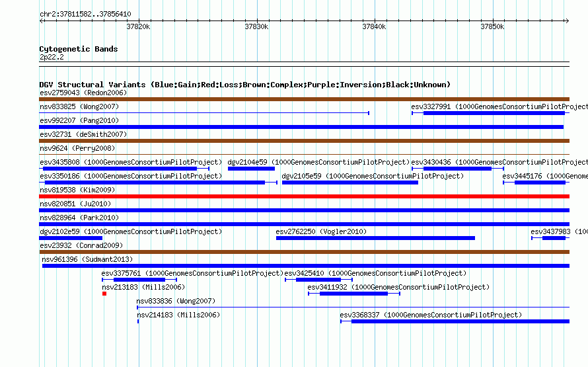Viewport: 588px width, 367px height.
Task: Click nsv9624 (Perry2008) variant label
Action: (x=77, y=148)
